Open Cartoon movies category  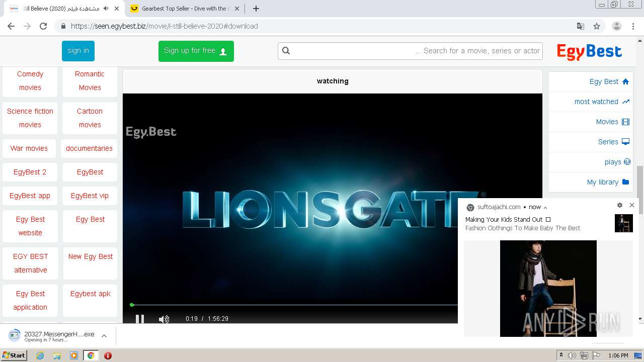(90, 118)
